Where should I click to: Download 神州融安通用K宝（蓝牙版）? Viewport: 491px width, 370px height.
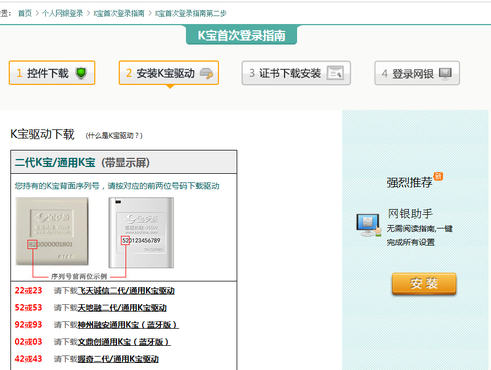pos(128,325)
